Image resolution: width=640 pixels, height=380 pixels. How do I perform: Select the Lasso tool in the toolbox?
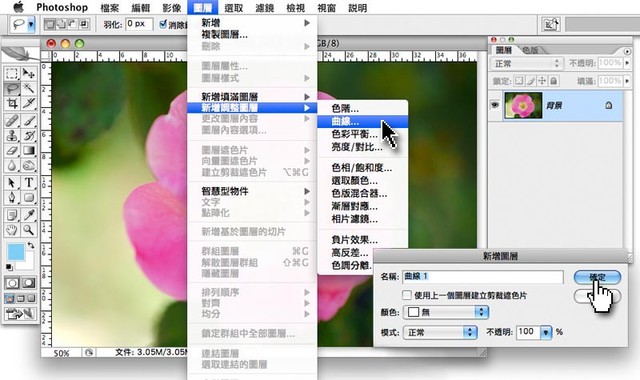[x=12, y=88]
